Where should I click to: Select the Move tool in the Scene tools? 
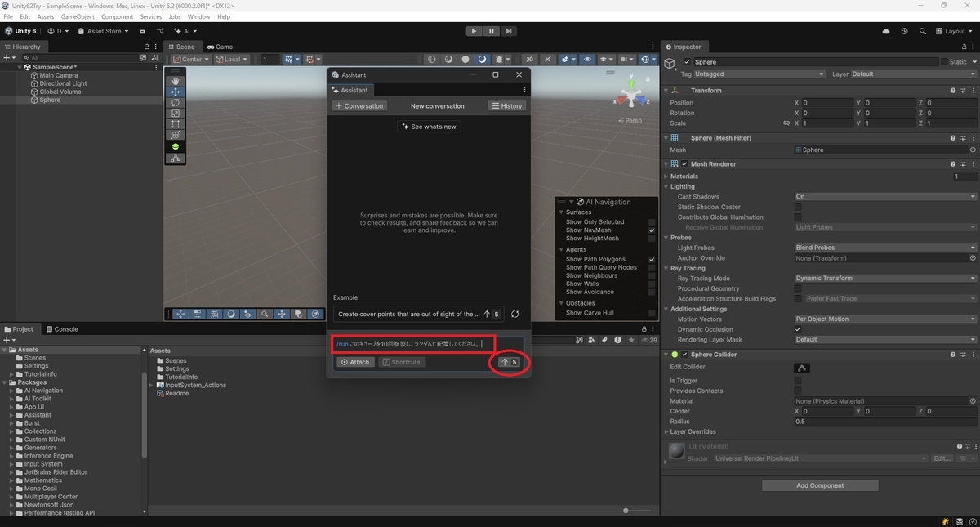(x=176, y=92)
